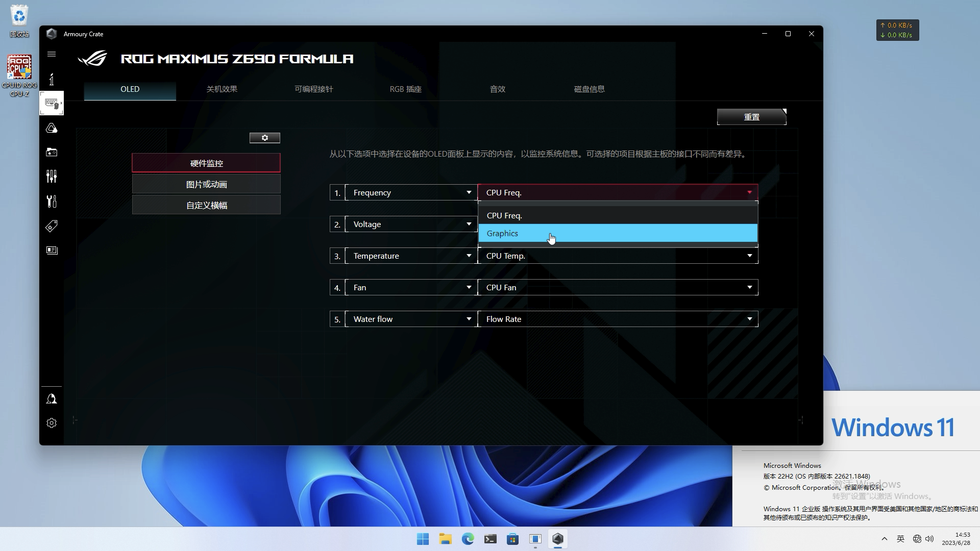The height and width of the screenshot is (551, 980).
Task: Click the winver app taskbar icon
Action: [535, 539]
